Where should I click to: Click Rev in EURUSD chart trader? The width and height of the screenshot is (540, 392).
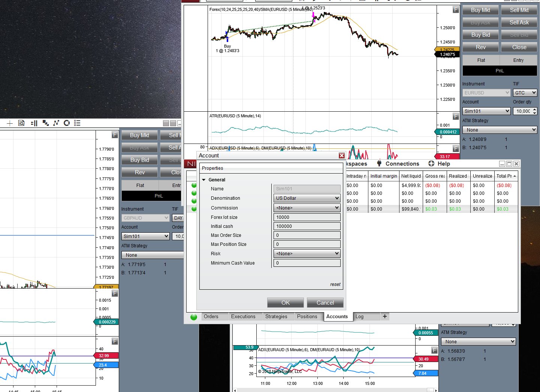pos(480,47)
